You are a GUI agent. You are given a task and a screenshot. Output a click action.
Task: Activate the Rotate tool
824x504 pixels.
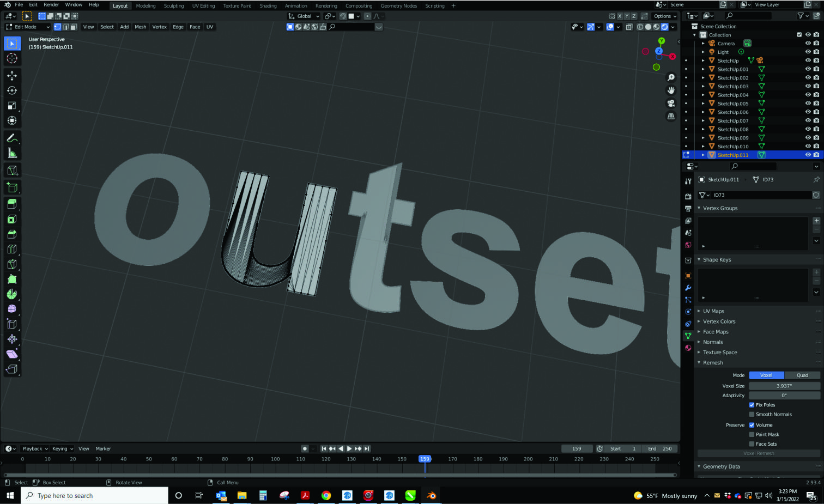click(x=12, y=90)
